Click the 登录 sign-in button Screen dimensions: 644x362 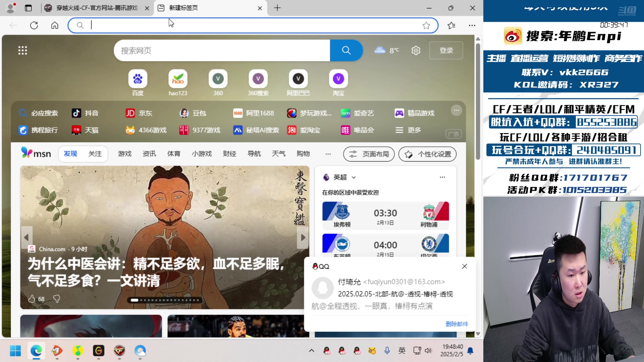(x=446, y=50)
